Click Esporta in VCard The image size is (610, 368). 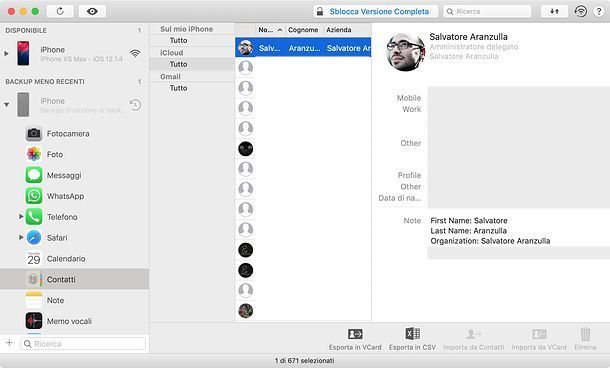pyautogui.click(x=355, y=339)
